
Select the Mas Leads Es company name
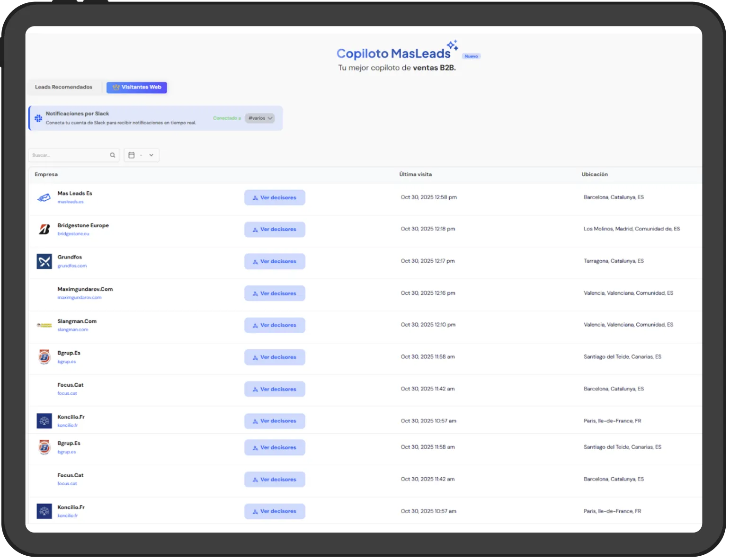tap(75, 194)
